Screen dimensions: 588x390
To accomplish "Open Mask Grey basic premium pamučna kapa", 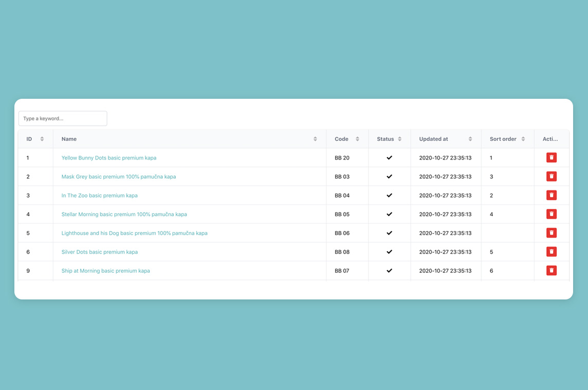I will (119, 176).
